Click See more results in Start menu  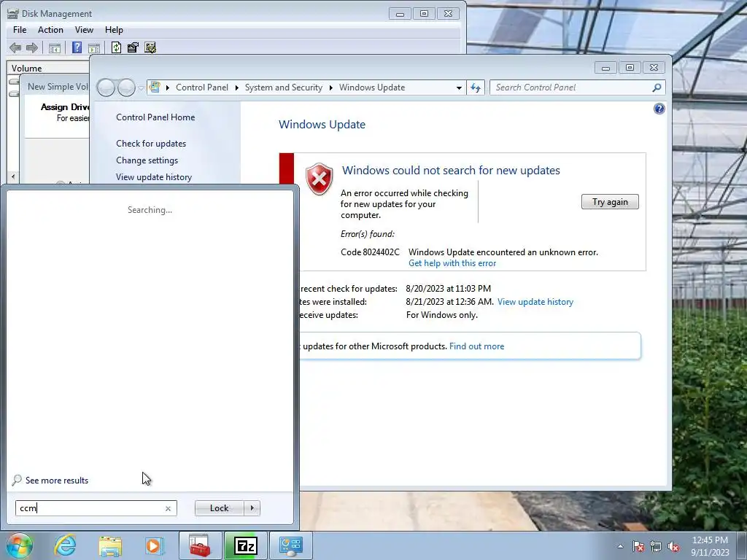(x=57, y=481)
